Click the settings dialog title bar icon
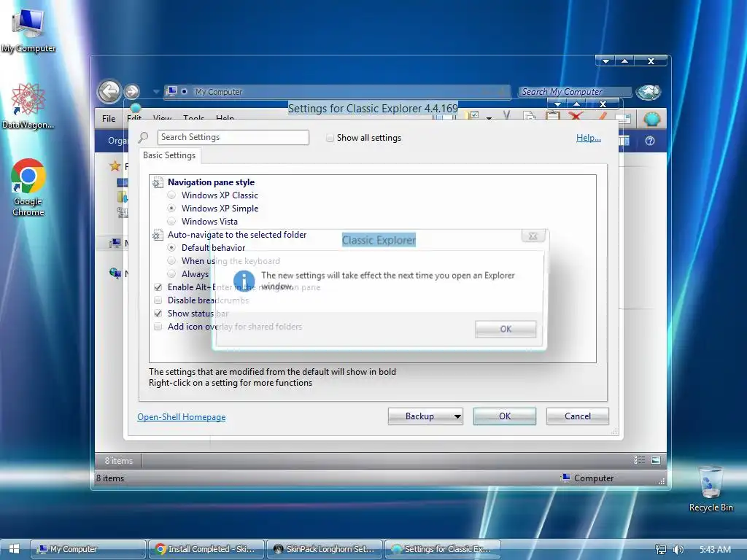Viewport: 747px width, 560px height. (x=136, y=106)
